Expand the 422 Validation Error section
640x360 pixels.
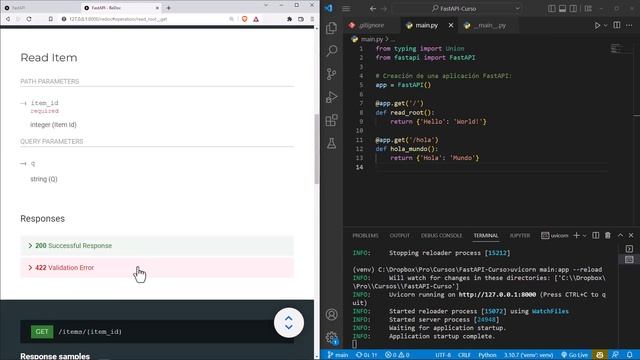click(157, 268)
